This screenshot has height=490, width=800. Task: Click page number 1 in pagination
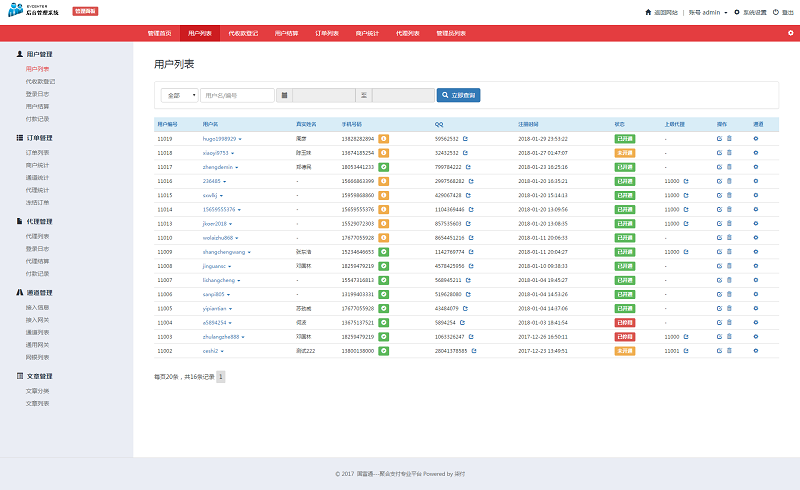(221, 377)
